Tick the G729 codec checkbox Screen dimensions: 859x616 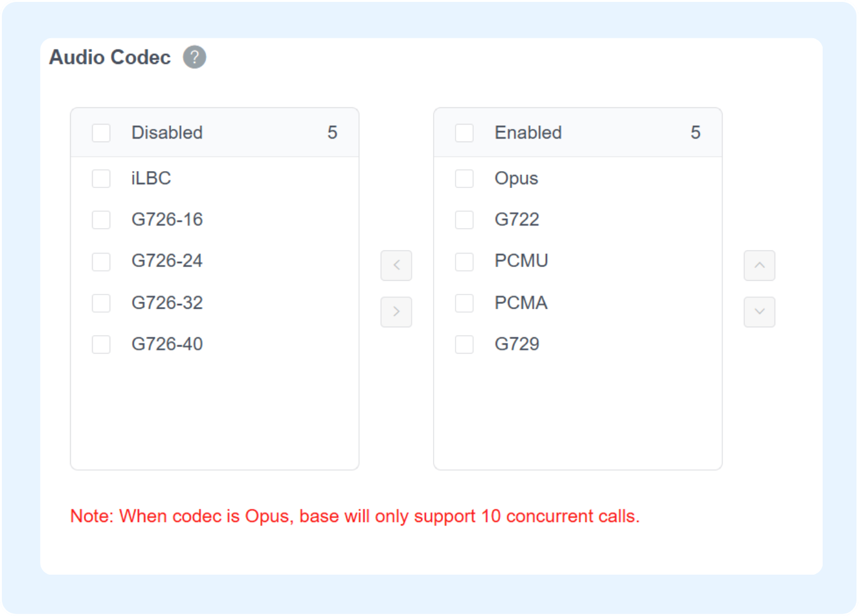pos(464,345)
